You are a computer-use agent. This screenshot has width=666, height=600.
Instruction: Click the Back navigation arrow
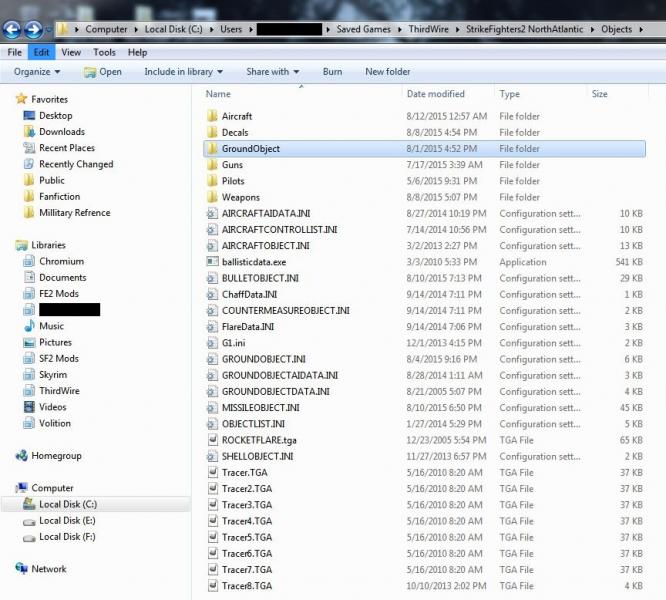tap(11, 29)
